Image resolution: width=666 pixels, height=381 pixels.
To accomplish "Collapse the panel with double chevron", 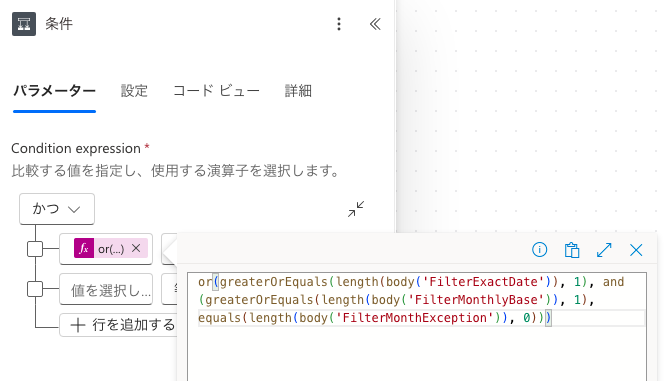I will pos(375,24).
